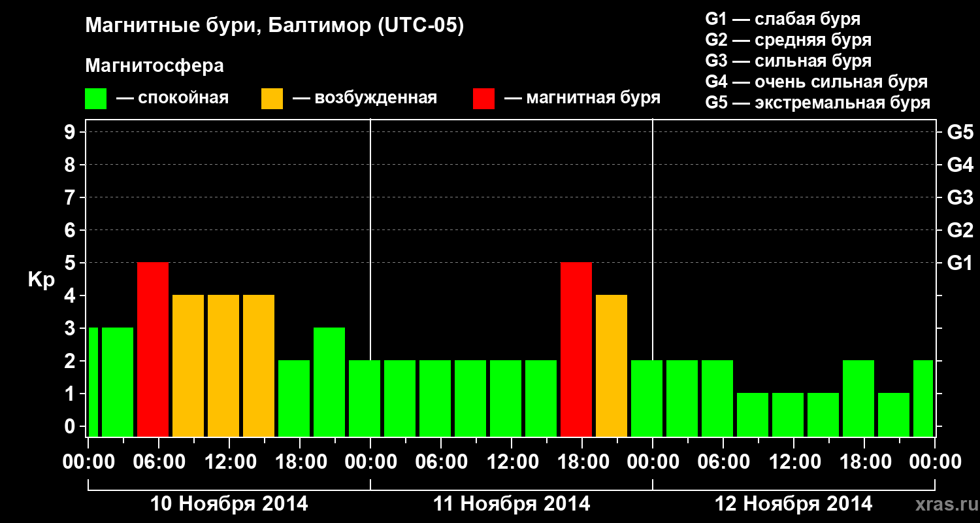Click the '18:00' time label under 11 Ноября
The height and width of the screenshot is (523, 980).
(x=582, y=462)
